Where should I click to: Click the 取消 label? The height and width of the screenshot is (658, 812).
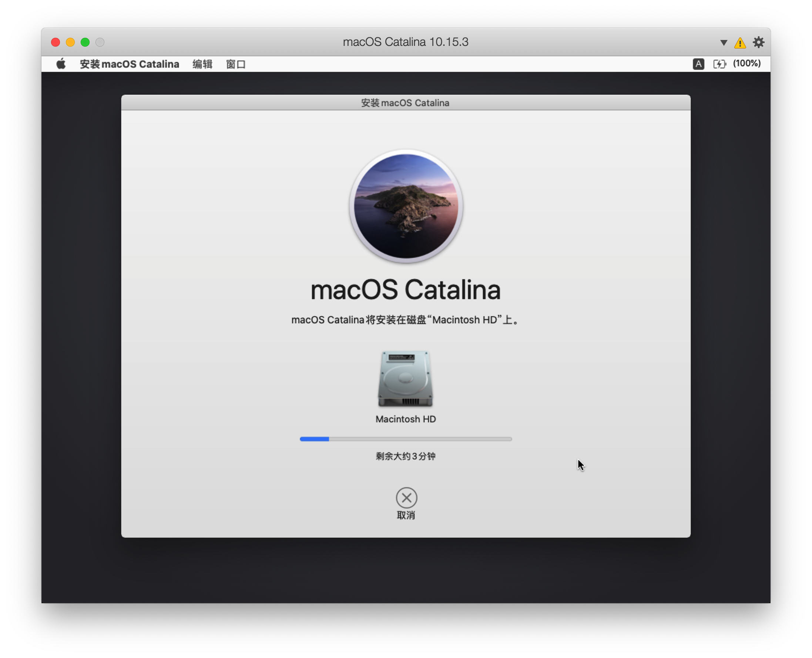point(406,515)
